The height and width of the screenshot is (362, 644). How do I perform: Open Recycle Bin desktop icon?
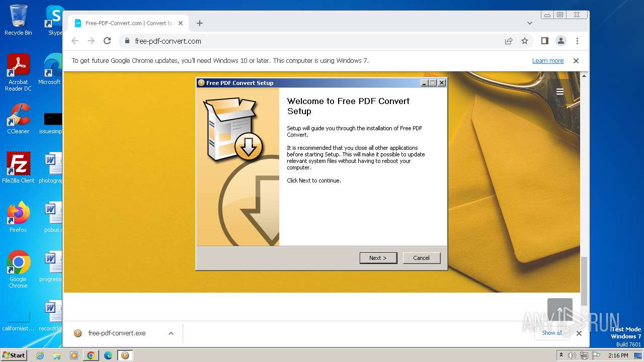point(19,20)
